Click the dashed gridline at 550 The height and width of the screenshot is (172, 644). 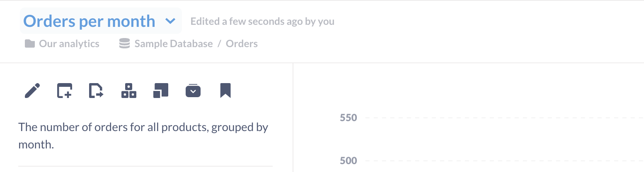[497, 118]
